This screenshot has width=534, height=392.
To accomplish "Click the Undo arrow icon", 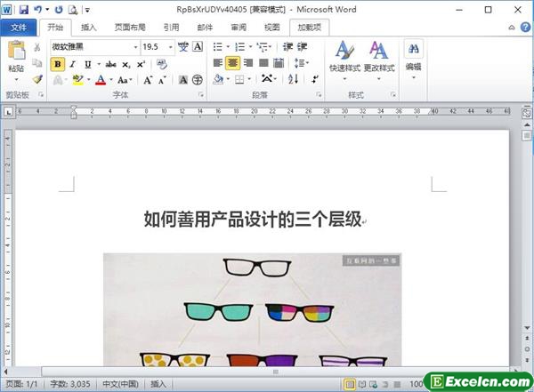I will click(38, 9).
